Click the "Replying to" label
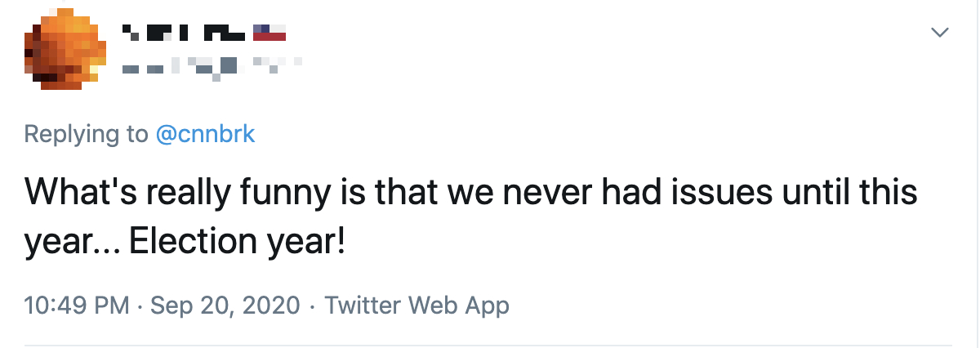Screen dimensions: 980x348 coord(87,134)
